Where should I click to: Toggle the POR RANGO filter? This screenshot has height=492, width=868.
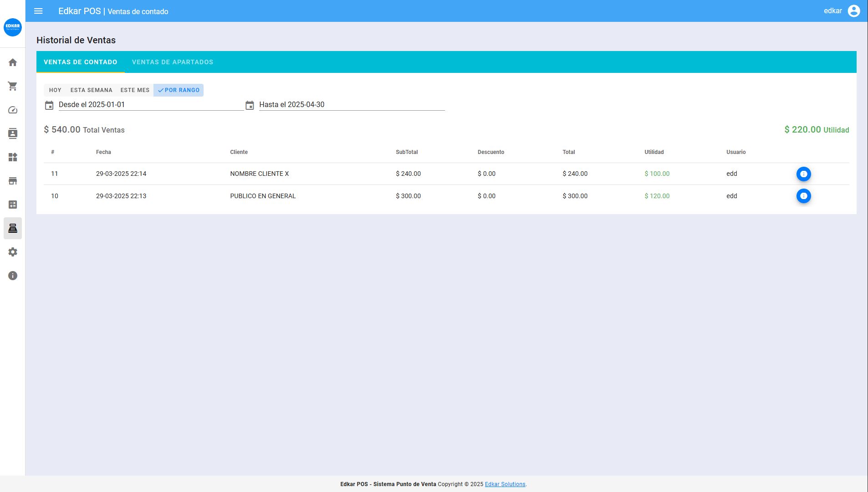click(x=179, y=90)
